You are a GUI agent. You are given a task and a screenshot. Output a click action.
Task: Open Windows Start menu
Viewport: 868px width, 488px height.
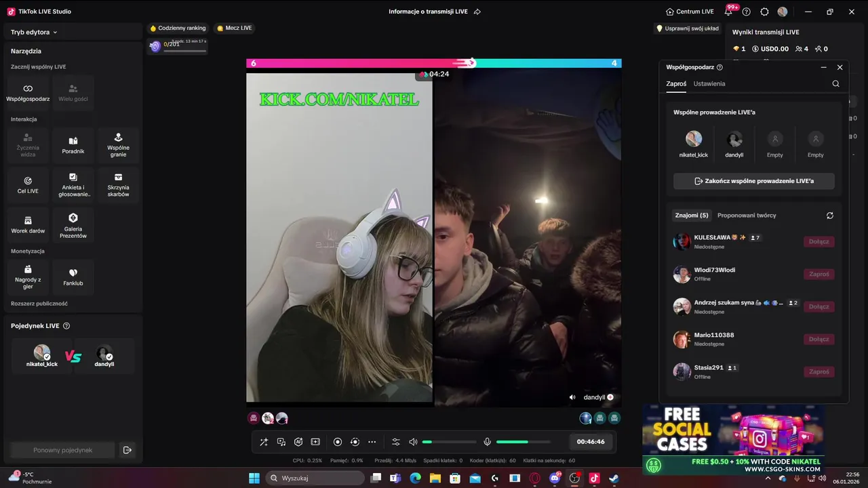point(254,478)
